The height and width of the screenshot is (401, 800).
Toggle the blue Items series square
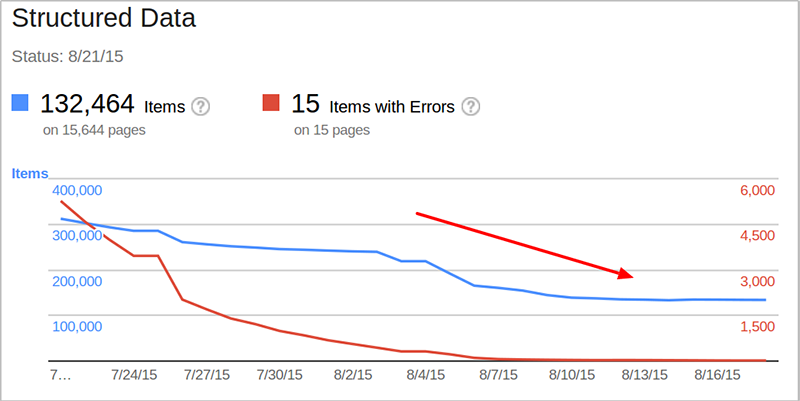[x=20, y=102]
